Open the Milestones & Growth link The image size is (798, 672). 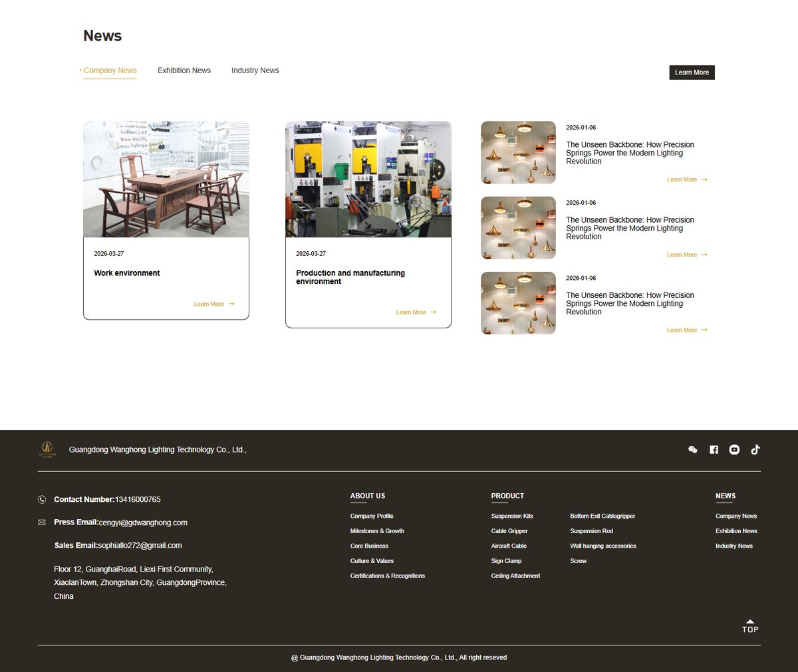[x=377, y=531]
